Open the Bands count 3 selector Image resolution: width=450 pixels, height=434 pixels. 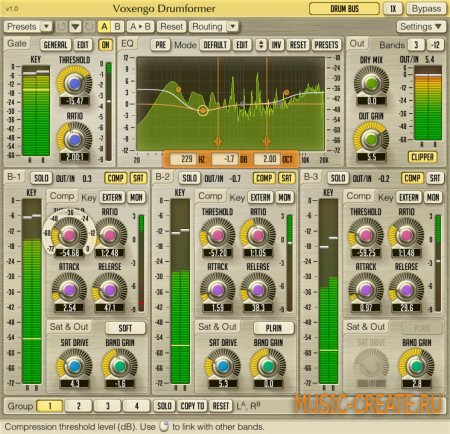(x=416, y=45)
